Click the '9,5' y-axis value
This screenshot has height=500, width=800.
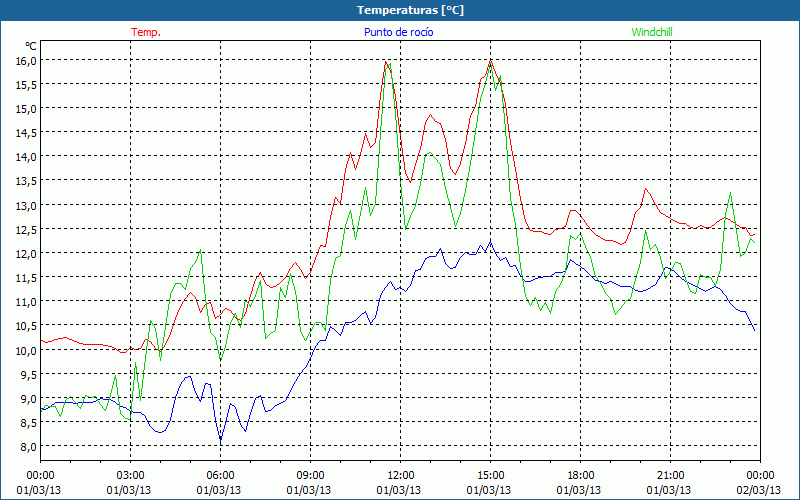click(29, 374)
